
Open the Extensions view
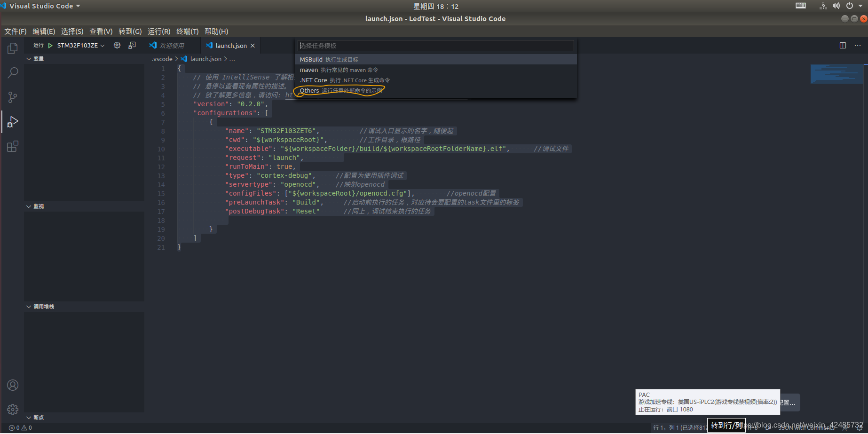tap(13, 146)
